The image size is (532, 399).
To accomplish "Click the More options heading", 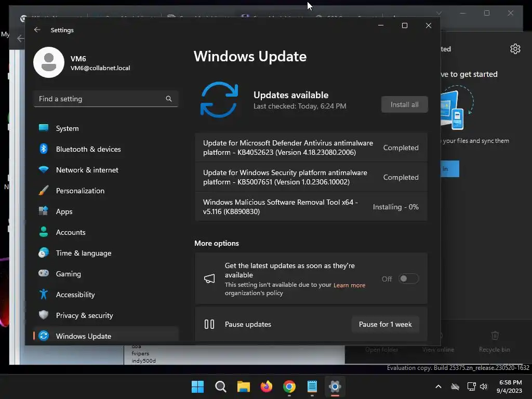I will tap(217, 243).
